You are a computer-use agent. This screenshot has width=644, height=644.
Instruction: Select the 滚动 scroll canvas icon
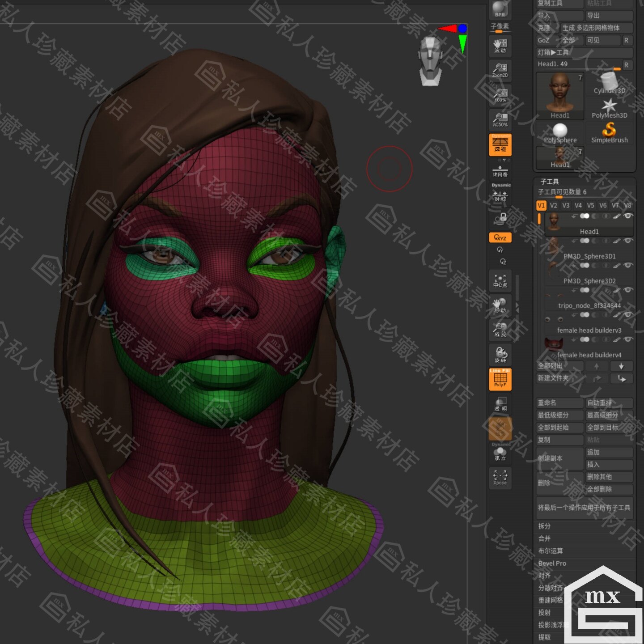click(x=500, y=46)
